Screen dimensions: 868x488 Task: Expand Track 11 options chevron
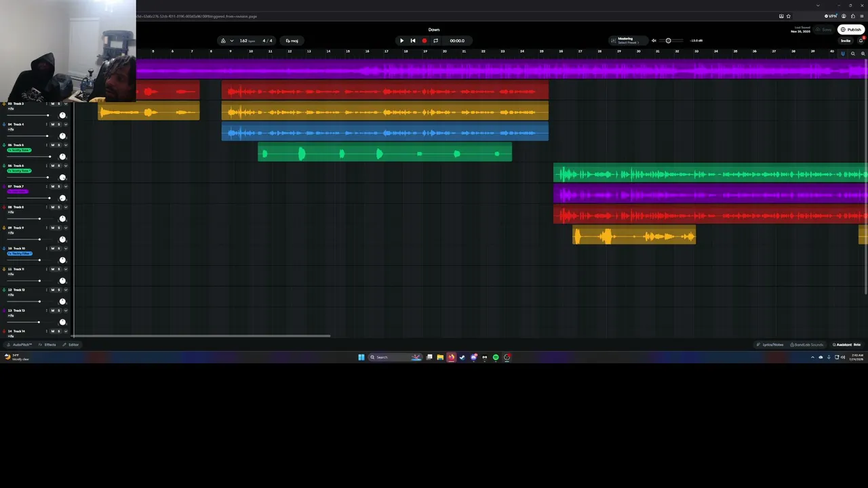(x=66, y=269)
